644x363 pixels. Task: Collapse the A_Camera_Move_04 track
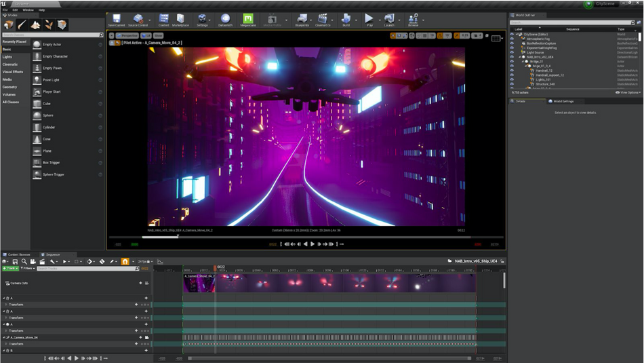point(3,337)
